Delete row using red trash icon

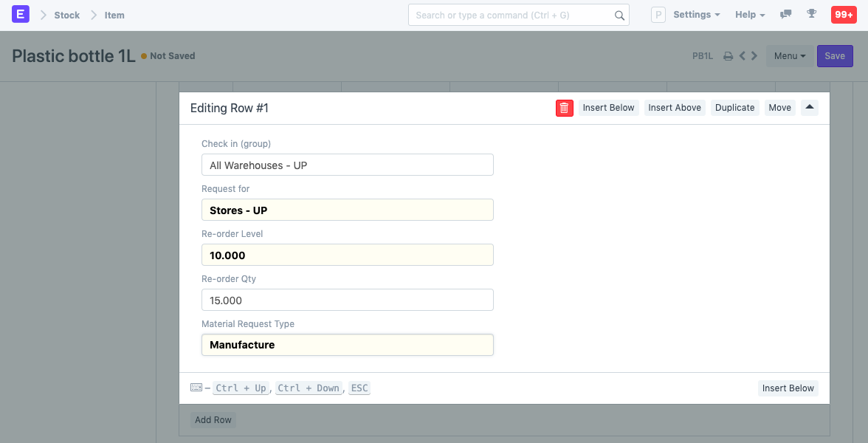[x=564, y=108]
